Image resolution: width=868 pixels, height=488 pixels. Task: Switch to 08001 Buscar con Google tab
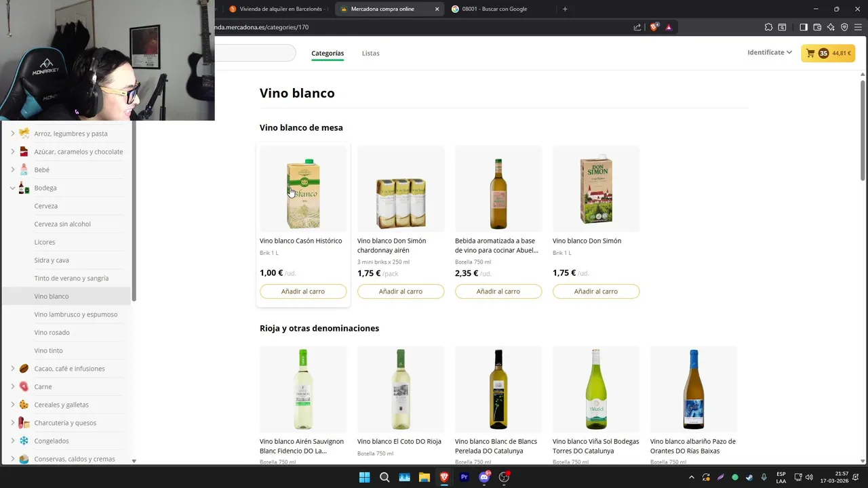tap(500, 9)
